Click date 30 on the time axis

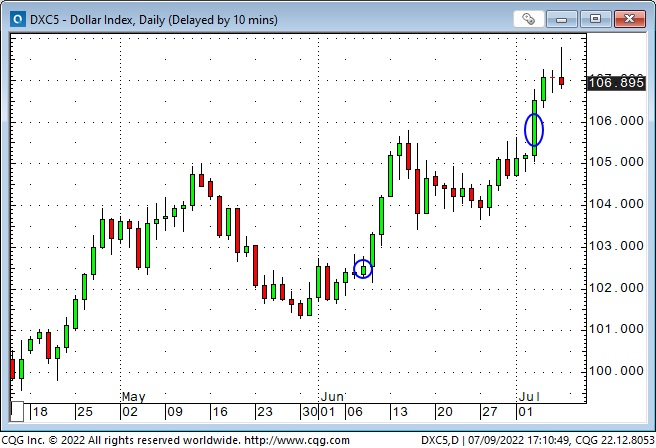click(x=310, y=412)
